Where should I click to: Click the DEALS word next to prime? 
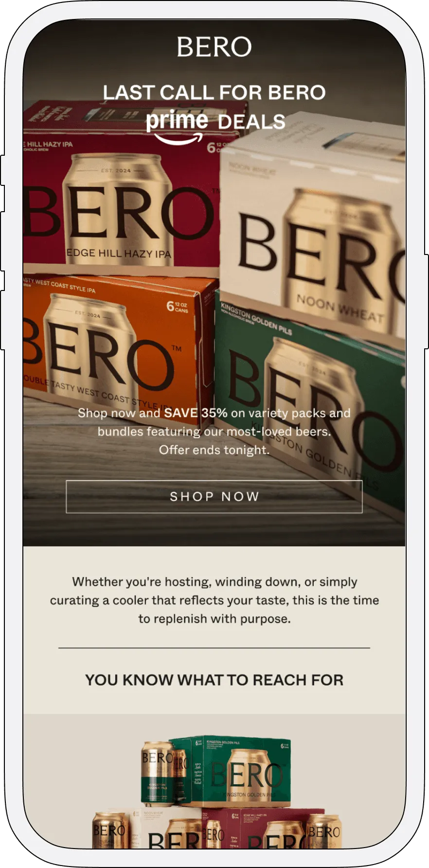(x=252, y=122)
